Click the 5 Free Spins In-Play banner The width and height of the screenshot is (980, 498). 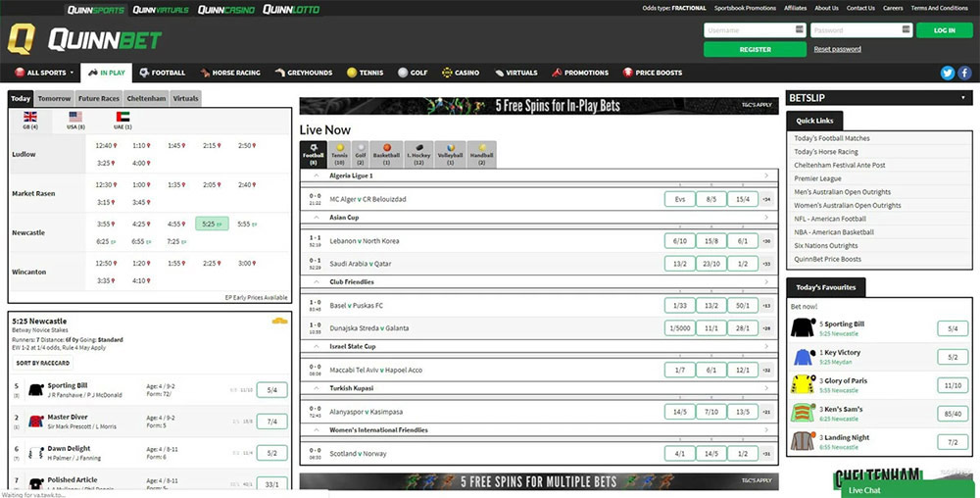[x=539, y=106]
